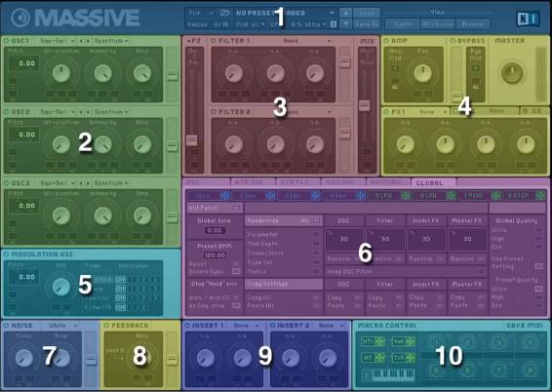Click the 8 STEP modulation handle icon

coord(540,196)
